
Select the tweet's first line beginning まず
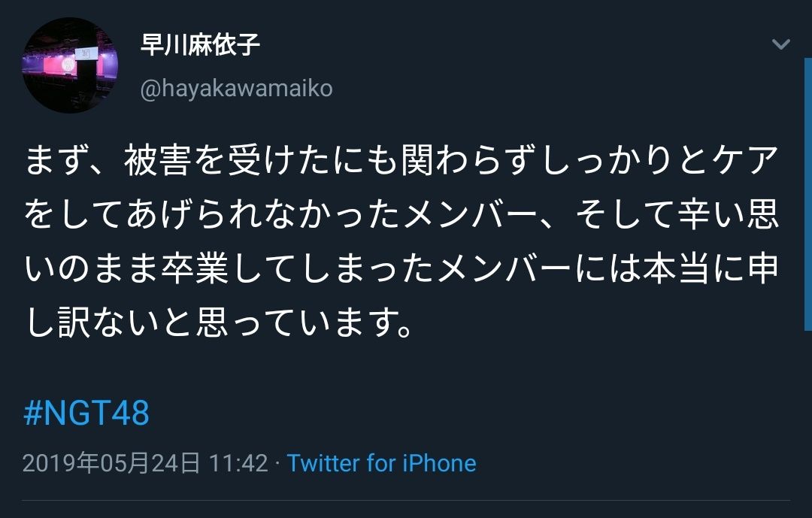[x=401, y=160]
